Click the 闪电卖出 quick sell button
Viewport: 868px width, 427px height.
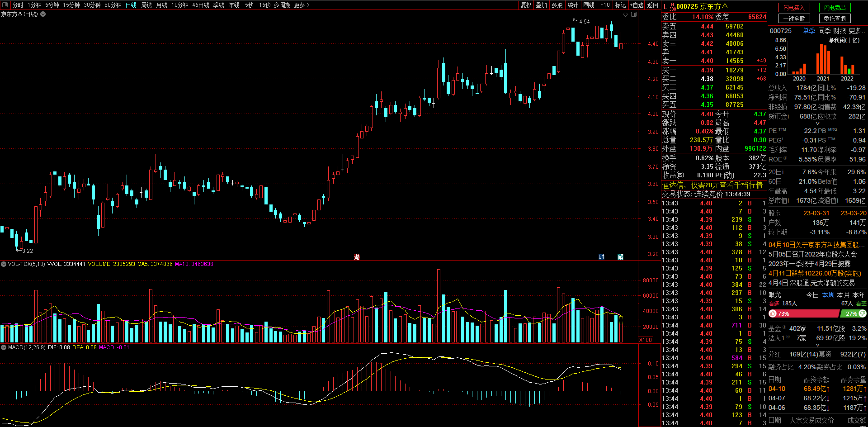tap(835, 8)
